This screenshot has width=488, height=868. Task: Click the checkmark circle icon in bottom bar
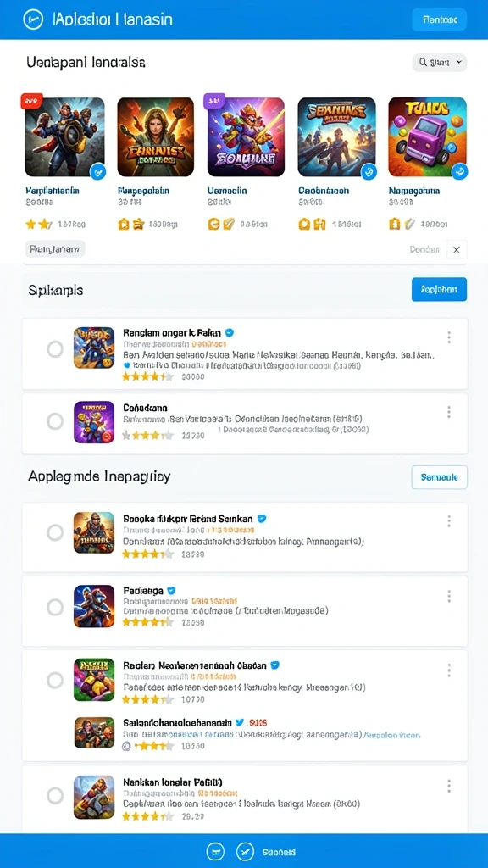[245, 852]
